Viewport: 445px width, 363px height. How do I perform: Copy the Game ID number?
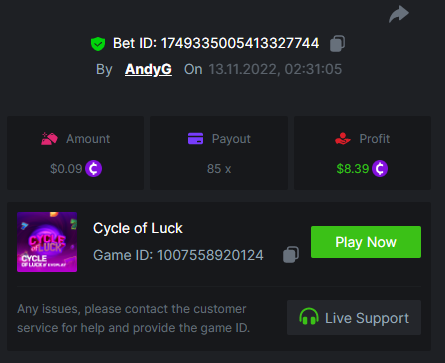291,255
